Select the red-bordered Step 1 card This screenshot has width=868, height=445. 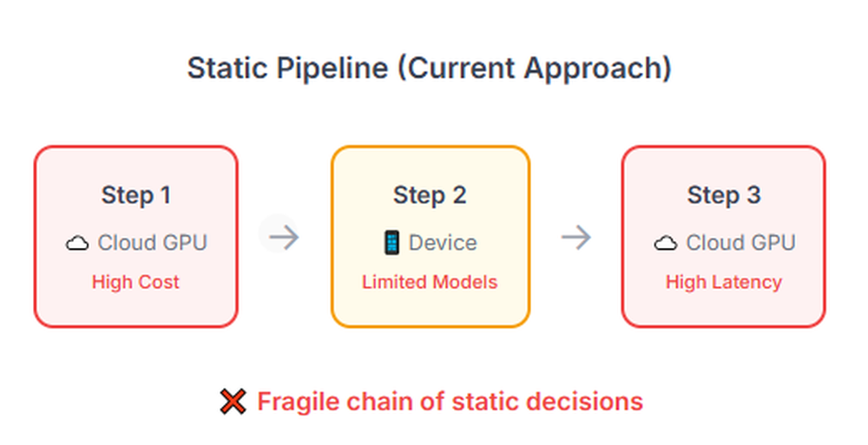136,237
